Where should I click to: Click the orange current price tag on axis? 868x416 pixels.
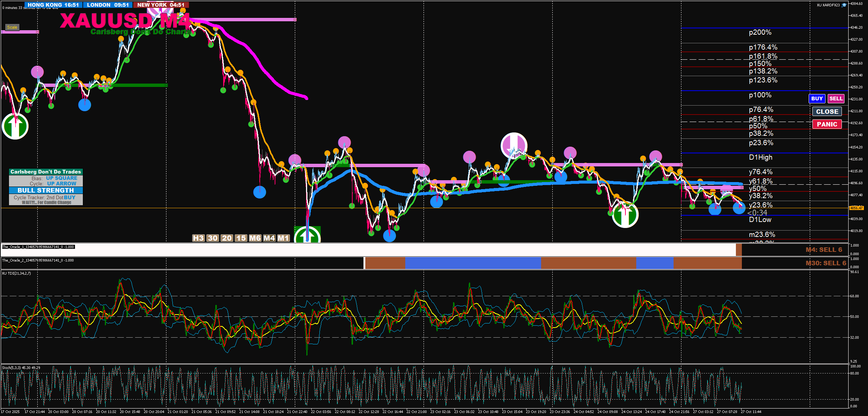pyautogui.click(x=856, y=208)
